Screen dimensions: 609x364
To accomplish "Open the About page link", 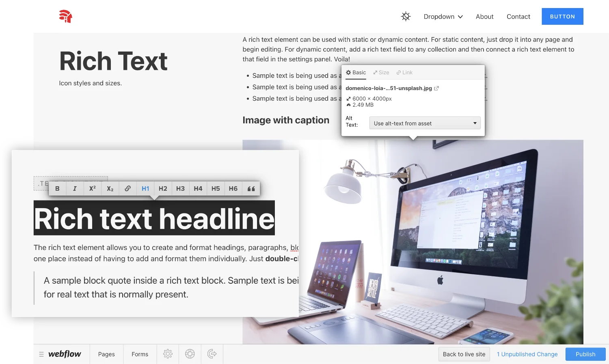I will pyautogui.click(x=484, y=17).
